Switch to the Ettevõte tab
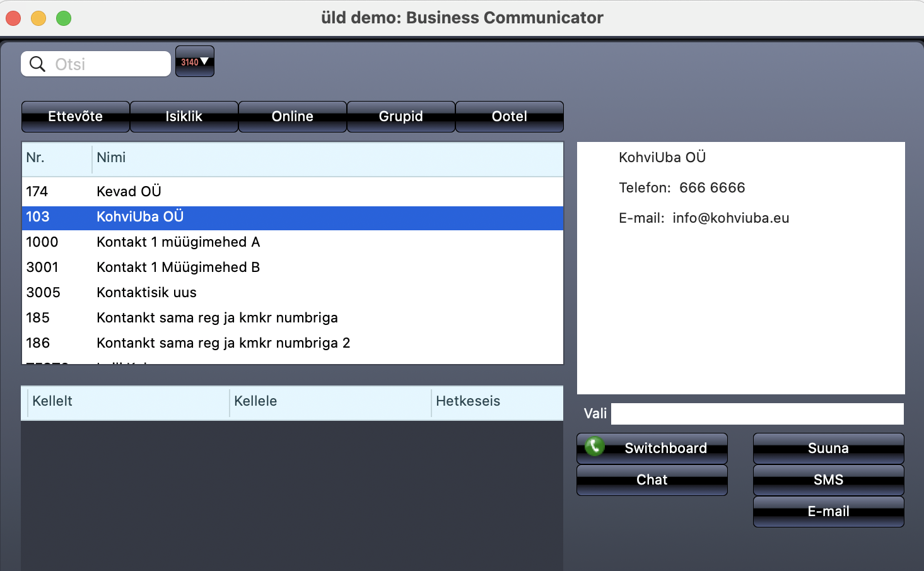Viewport: 924px width, 571px height. tap(76, 117)
